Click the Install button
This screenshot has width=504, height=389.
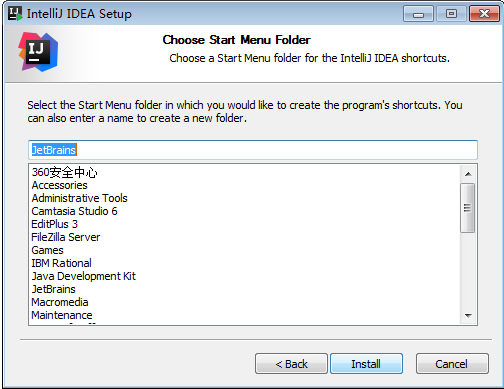tap(366, 364)
